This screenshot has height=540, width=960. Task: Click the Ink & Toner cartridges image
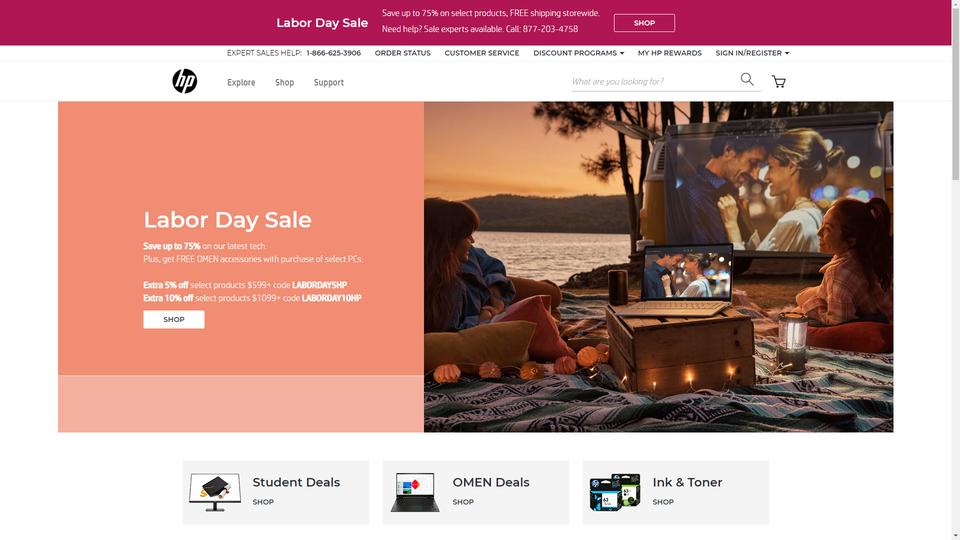[x=615, y=492]
